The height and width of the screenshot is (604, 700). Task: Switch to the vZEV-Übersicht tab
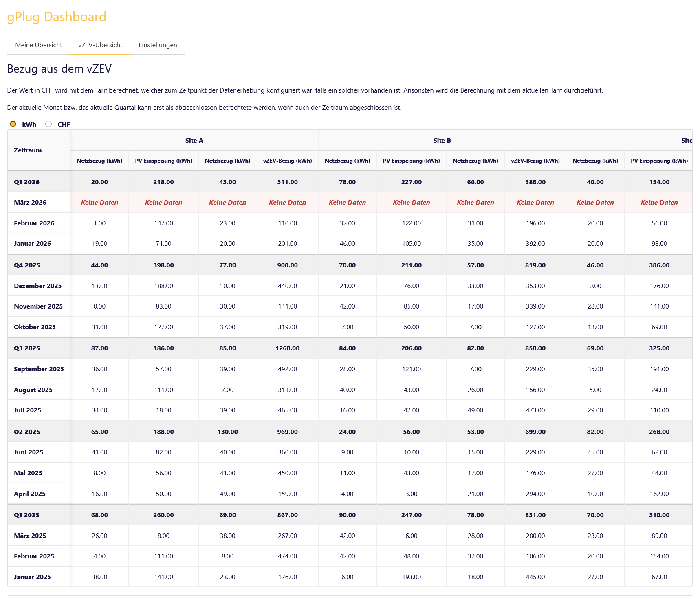tap(100, 45)
